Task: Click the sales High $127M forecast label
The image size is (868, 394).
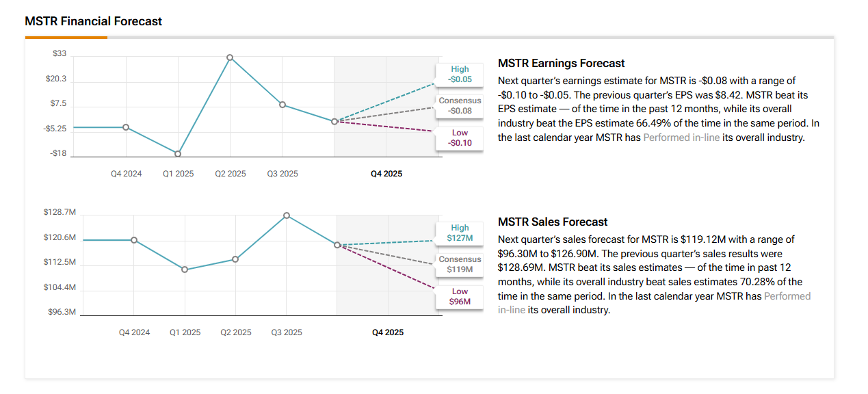Action: (460, 233)
